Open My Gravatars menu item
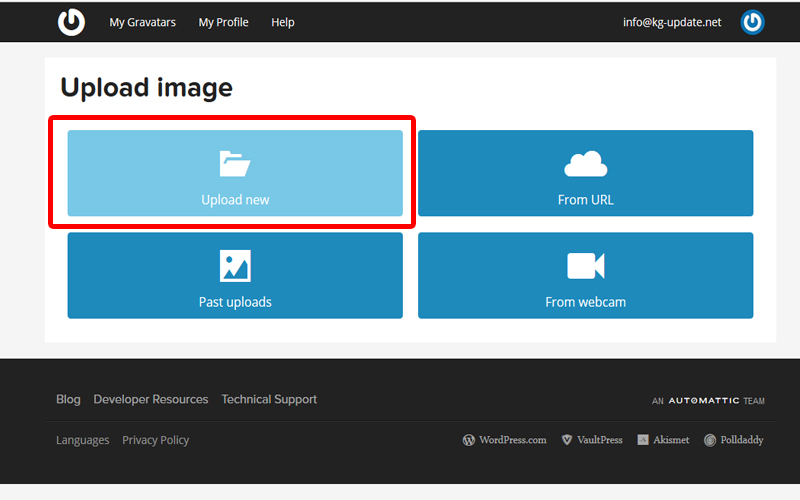 [142, 22]
